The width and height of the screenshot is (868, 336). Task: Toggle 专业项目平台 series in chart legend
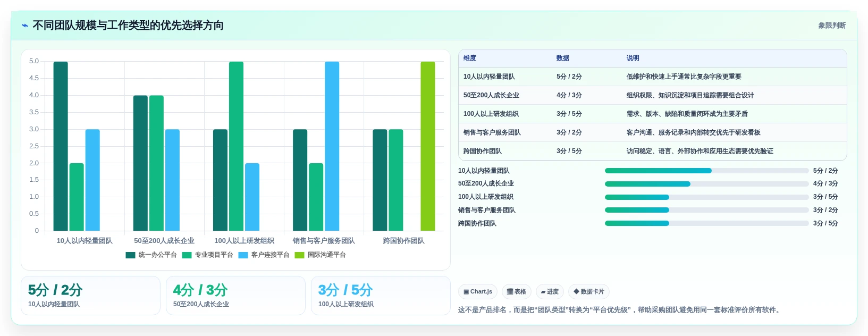click(x=207, y=255)
